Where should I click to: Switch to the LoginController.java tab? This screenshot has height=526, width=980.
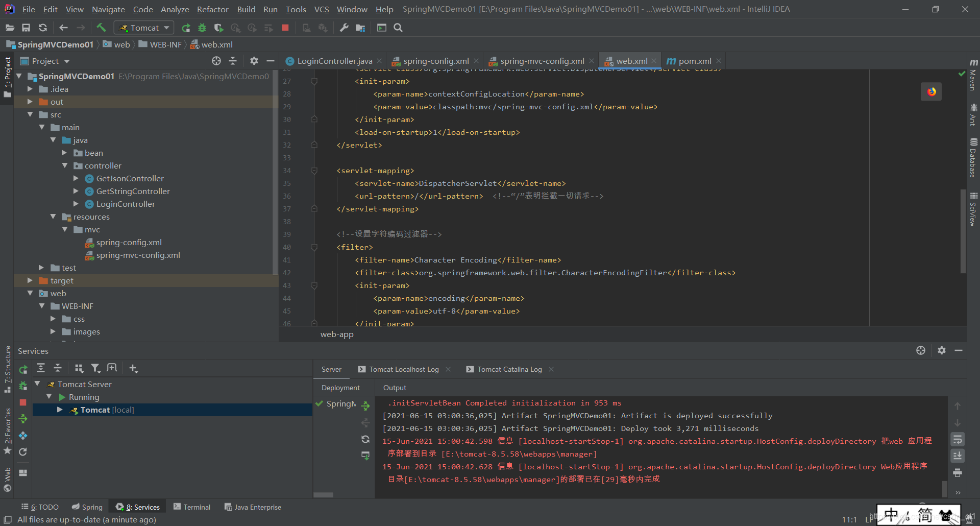point(334,61)
